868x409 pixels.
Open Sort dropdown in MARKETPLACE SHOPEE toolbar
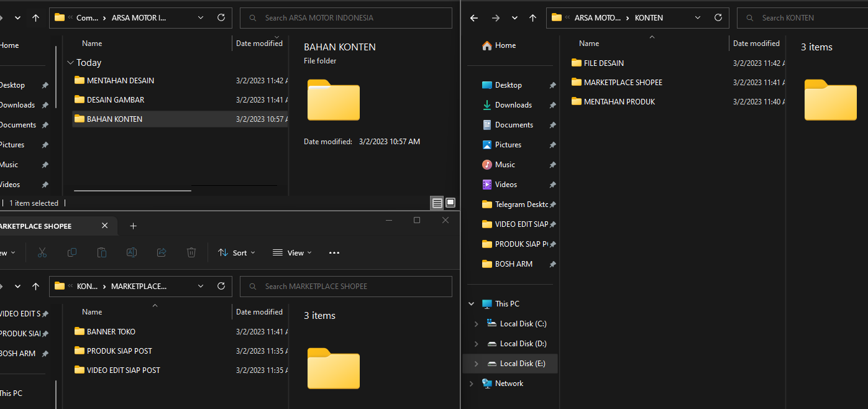point(237,252)
